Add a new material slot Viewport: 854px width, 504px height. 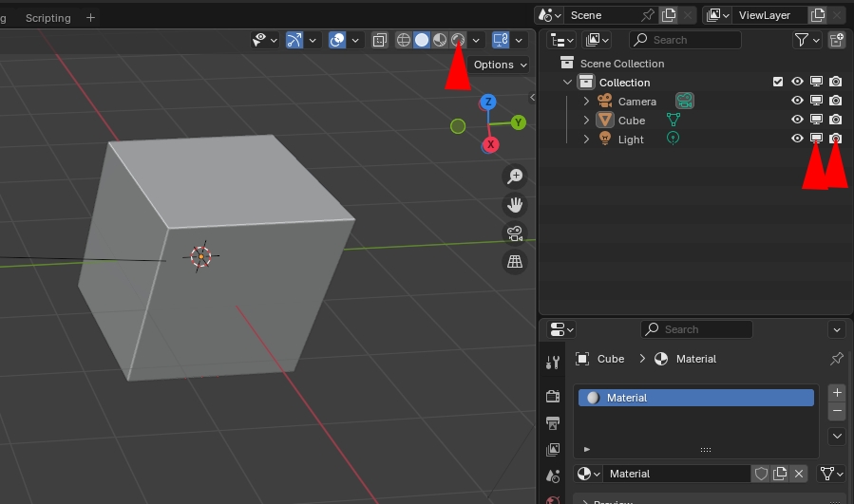coord(837,393)
